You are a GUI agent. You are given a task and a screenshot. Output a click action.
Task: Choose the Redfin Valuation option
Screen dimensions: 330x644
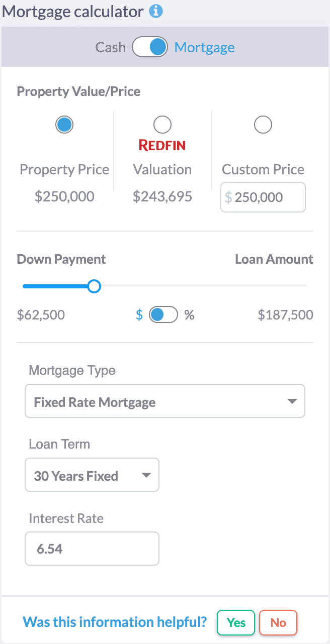tap(162, 124)
